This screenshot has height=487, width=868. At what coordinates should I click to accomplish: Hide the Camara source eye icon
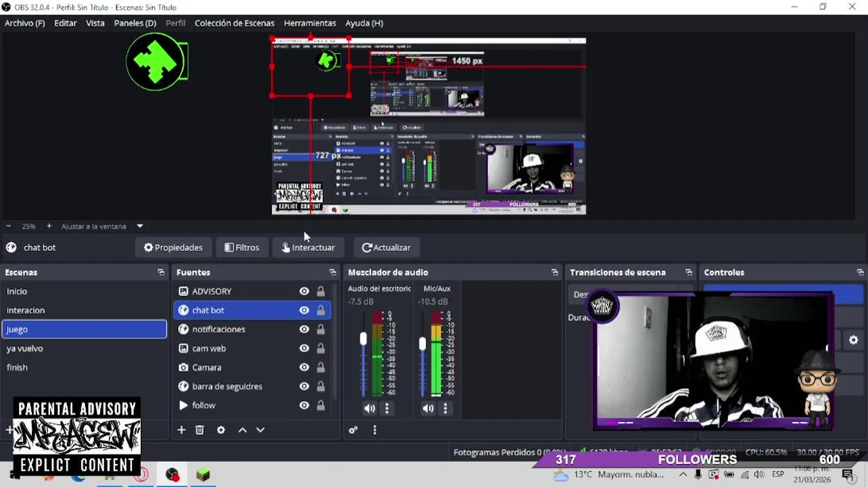click(304, 367)
